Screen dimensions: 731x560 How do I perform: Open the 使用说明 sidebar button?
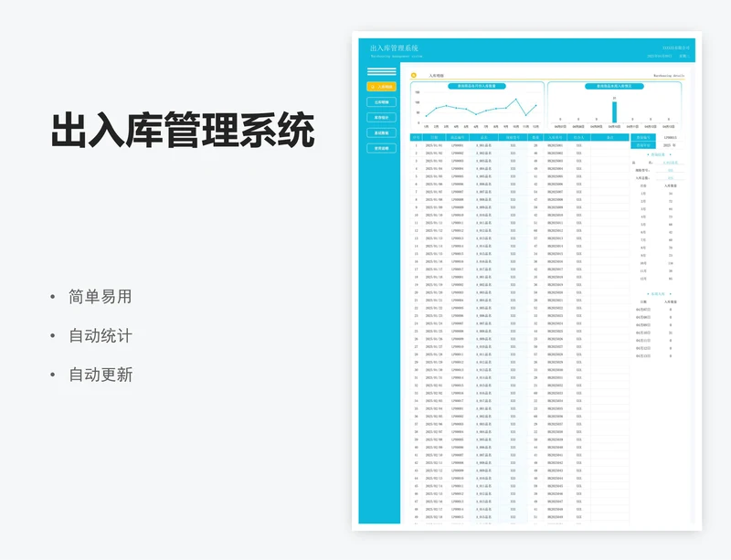[381, 148]
